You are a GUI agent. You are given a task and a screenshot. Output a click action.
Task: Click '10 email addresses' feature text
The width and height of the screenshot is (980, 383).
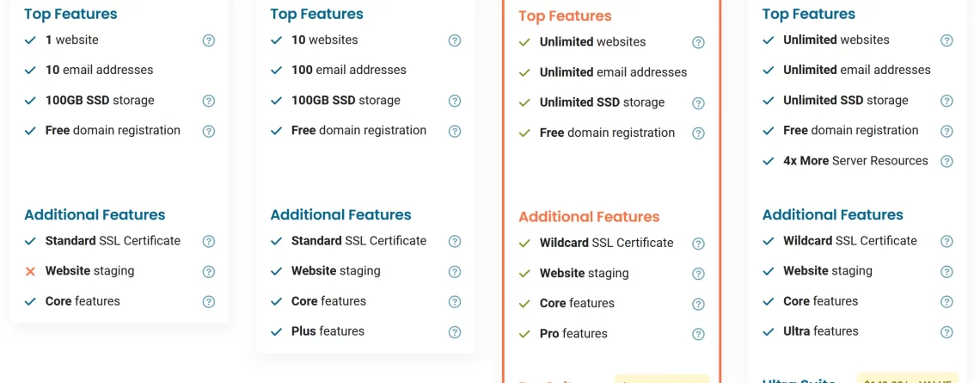[x=100, y=70]
